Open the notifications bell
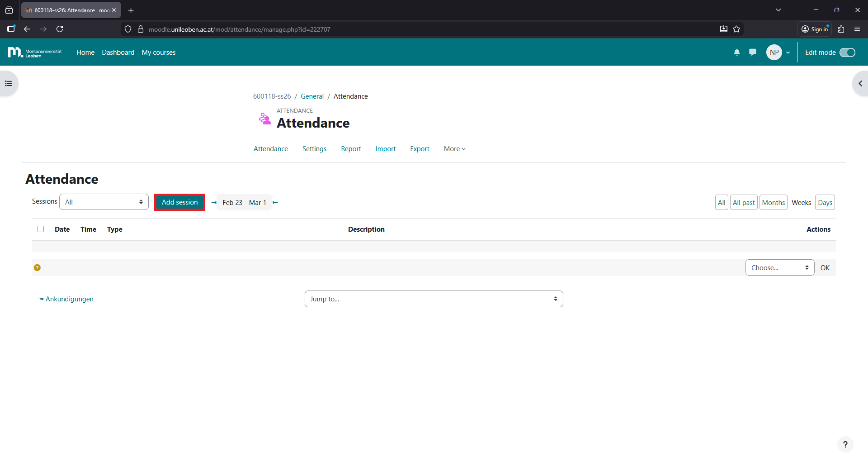Screen dimensions: 868x467 [x=737, y=52]
